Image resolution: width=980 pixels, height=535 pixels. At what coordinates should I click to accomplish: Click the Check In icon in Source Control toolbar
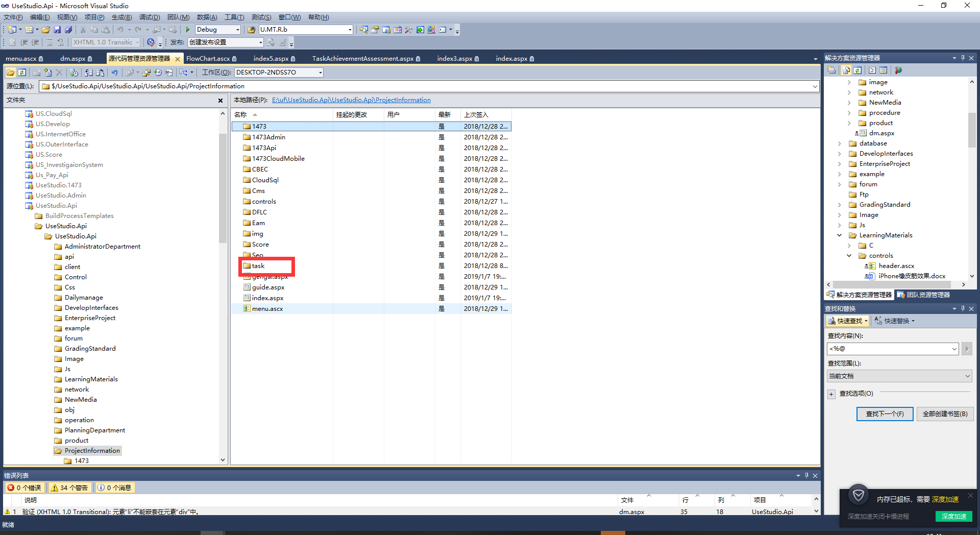(100, 72)
